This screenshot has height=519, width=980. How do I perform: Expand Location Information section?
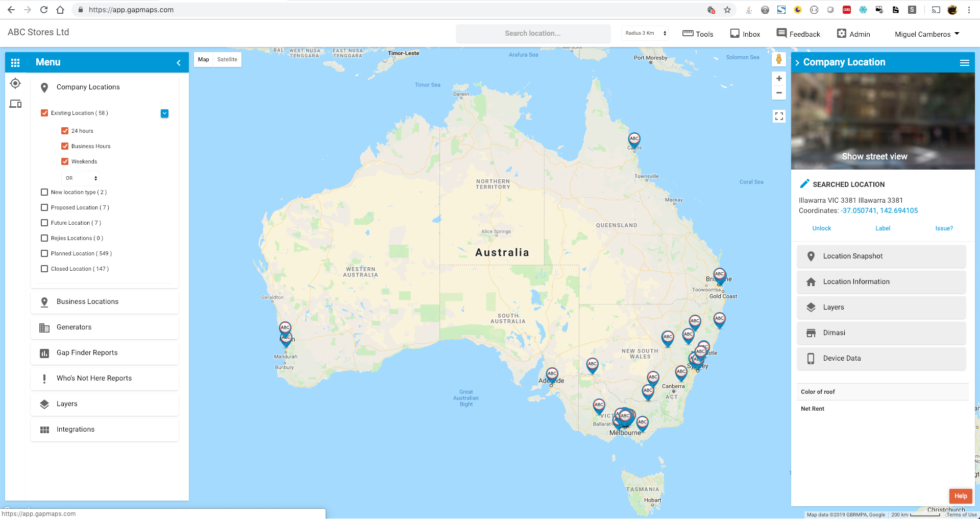(881, 282)
